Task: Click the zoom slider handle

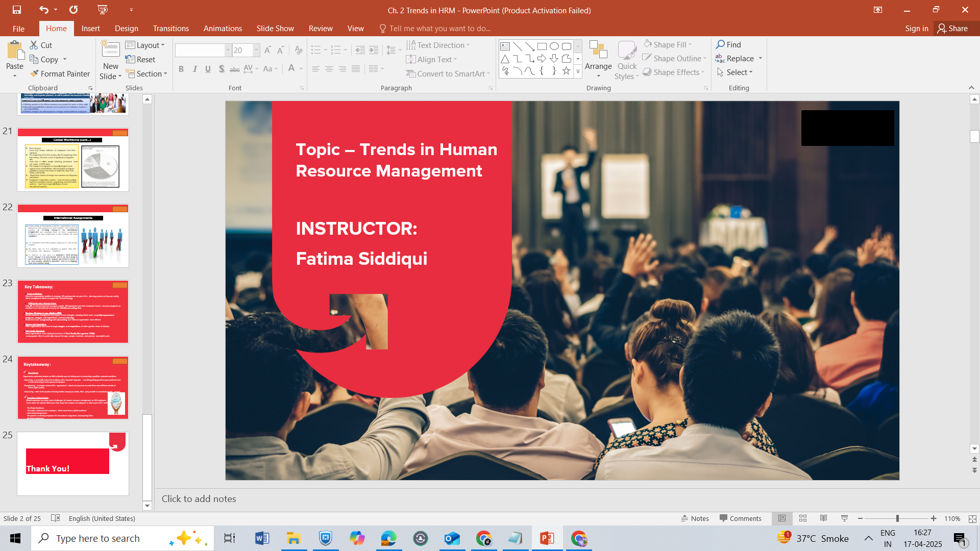Action: tap(897, 518)
